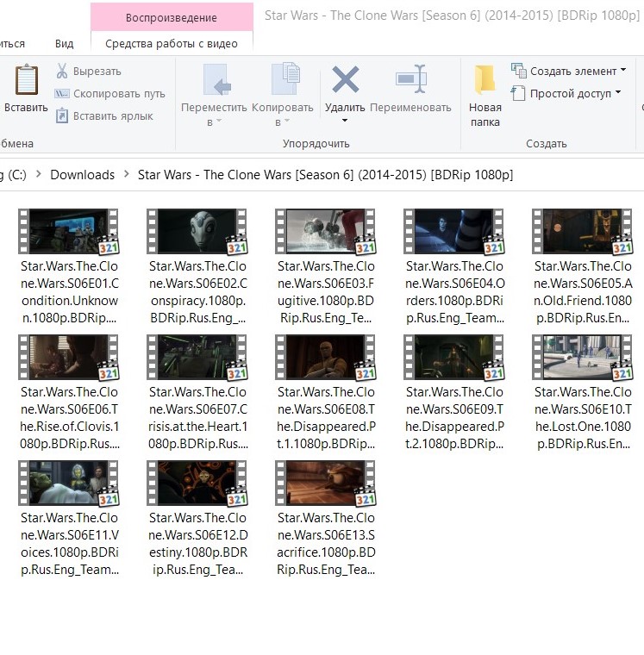Click the Season 6 folder breadcrumb

[x=325, y=175]
